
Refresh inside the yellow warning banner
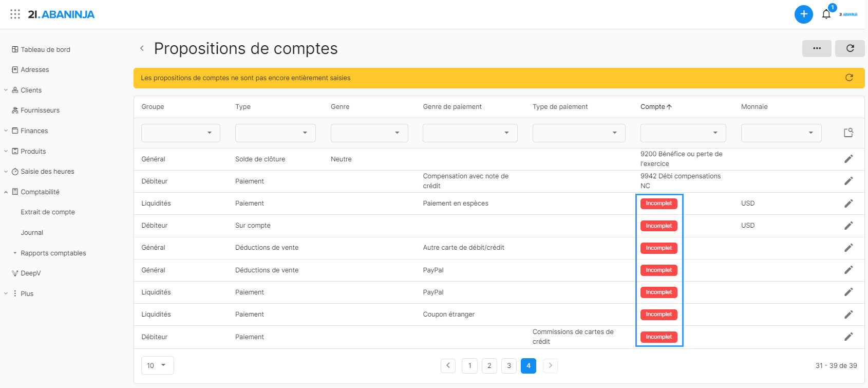pyautogui.click(x=849, y=78)
